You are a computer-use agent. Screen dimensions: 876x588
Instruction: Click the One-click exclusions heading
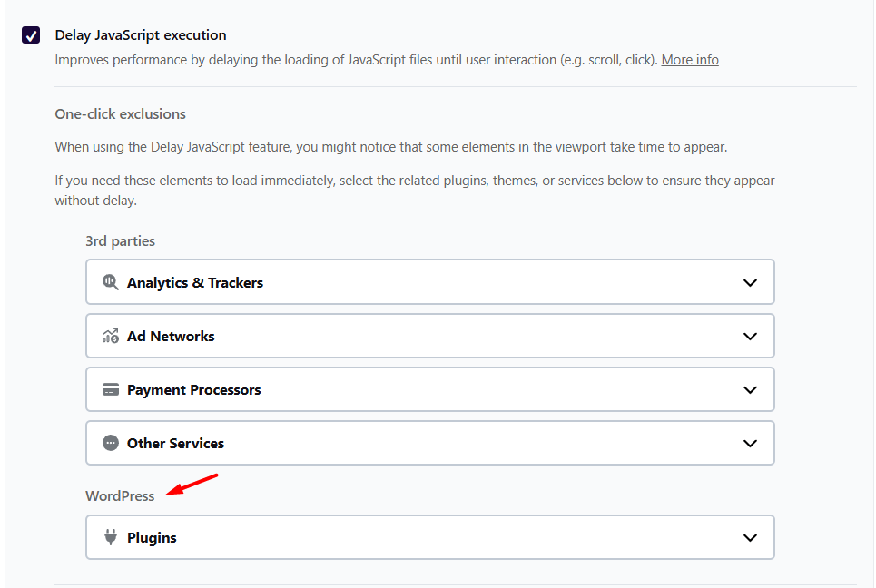click(x=120, y=114)
